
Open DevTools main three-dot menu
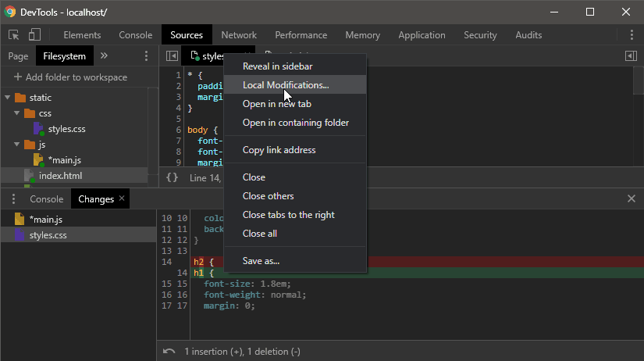632,35
